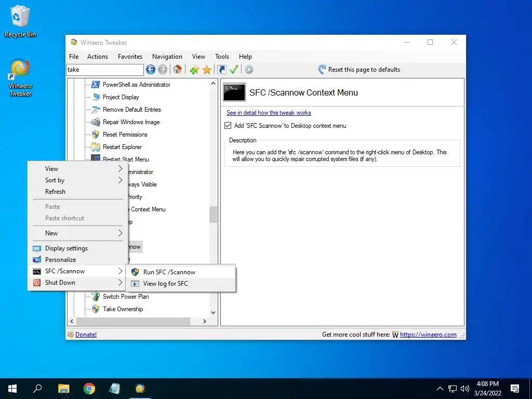The image size is (532, 399).
Task: Open the File menu
Action: pos(74,57)
